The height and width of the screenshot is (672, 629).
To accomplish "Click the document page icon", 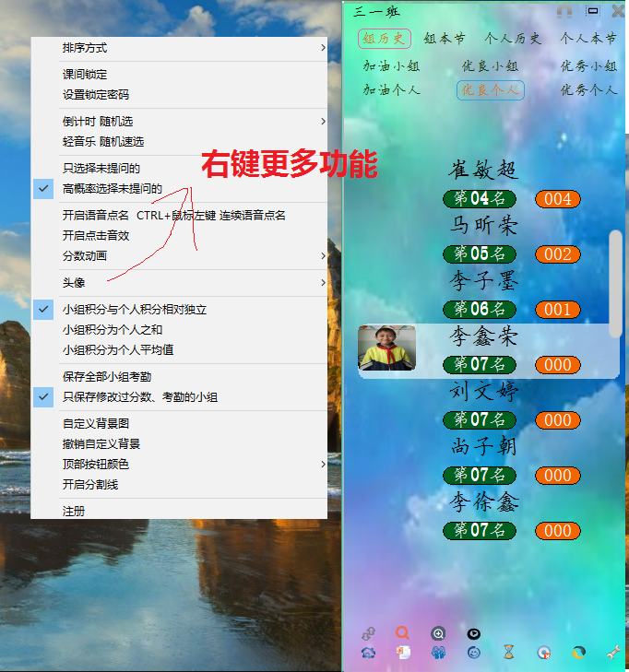I will click(x=403, y=653).
